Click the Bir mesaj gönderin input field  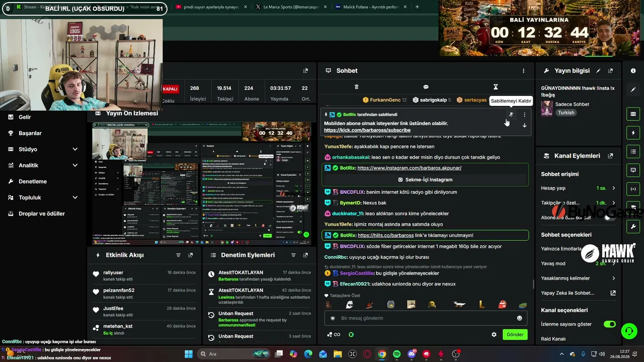(426, 318)
